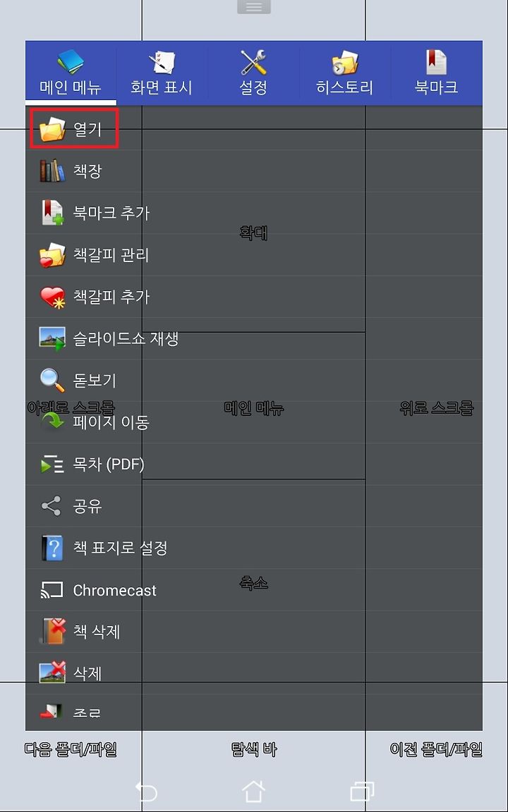Tap the Chromecast cast icon

[x=52, y=590]
